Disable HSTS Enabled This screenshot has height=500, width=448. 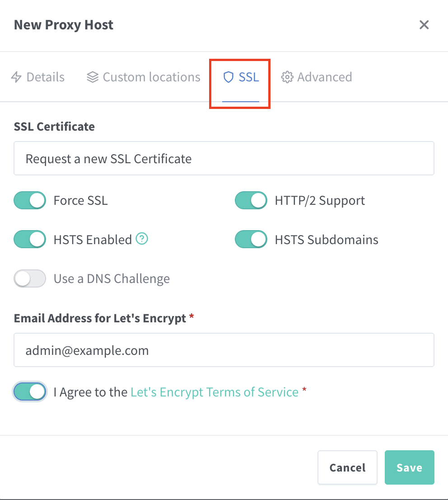[x=29, y=240]
